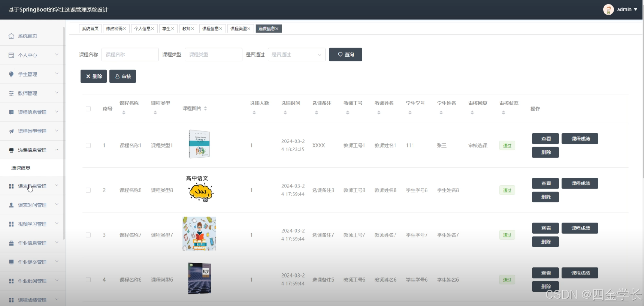Screen dimensions: 644x306
Task: Switch to the 系统首页 tab
Action: pos(90,29)
